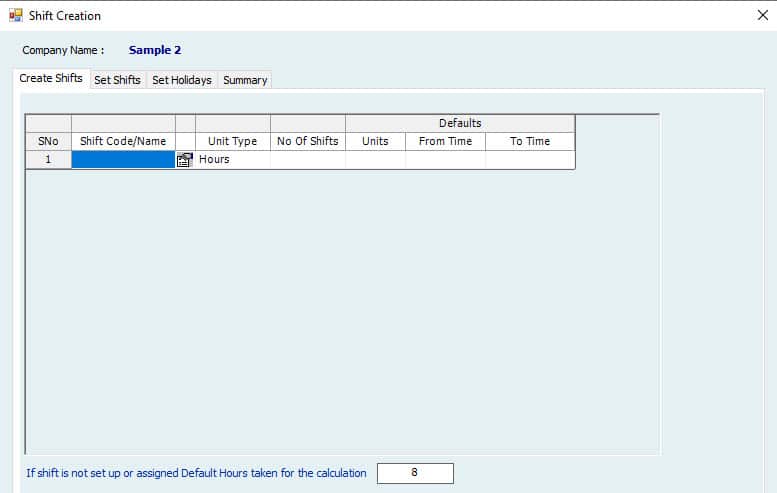Click the SNo column header
Screen dimensions: 777x493
pyautogui.click(x=48, y=141)
